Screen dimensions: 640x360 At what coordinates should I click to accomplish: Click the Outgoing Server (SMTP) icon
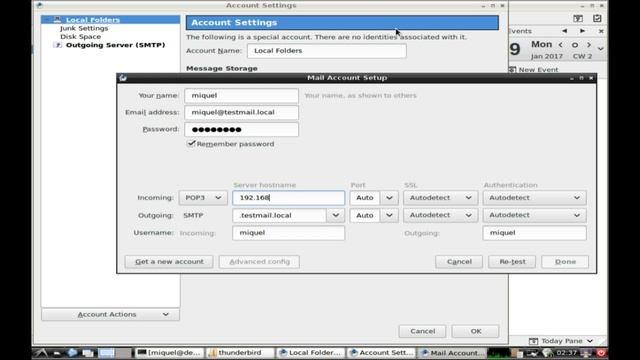(x=58, y=45)
